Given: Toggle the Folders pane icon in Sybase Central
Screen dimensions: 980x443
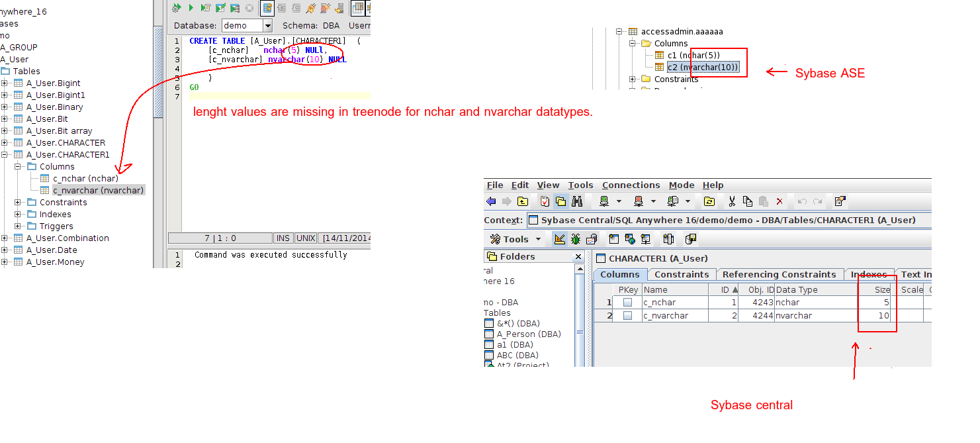Looking at the screenshot, I should (561, 201).
